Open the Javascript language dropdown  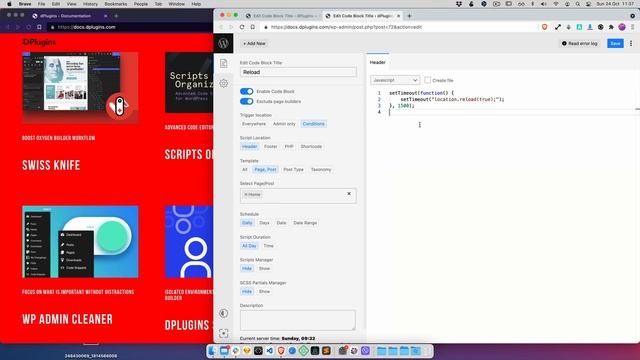395,80
